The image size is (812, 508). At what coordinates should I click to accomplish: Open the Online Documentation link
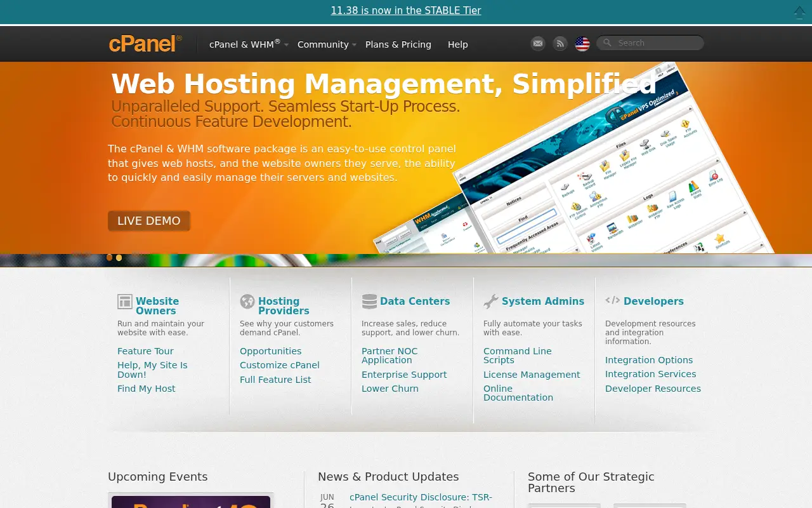(x=518, y=393)
